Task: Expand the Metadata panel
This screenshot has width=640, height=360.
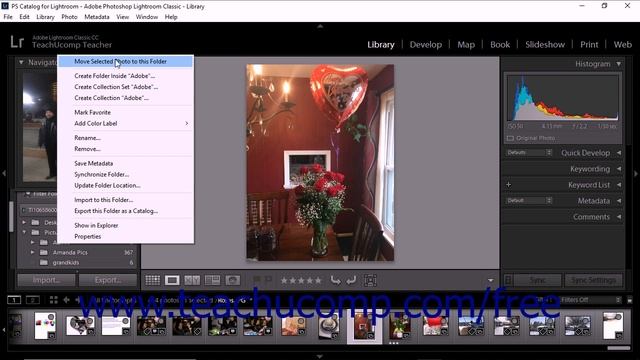Action: pos(619,200)
